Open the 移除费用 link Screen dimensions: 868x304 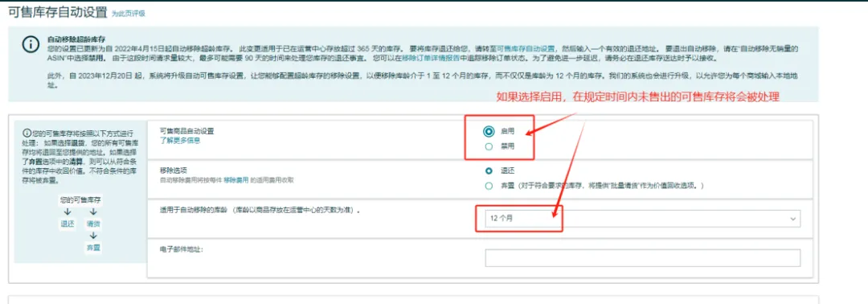coord(235,180)
